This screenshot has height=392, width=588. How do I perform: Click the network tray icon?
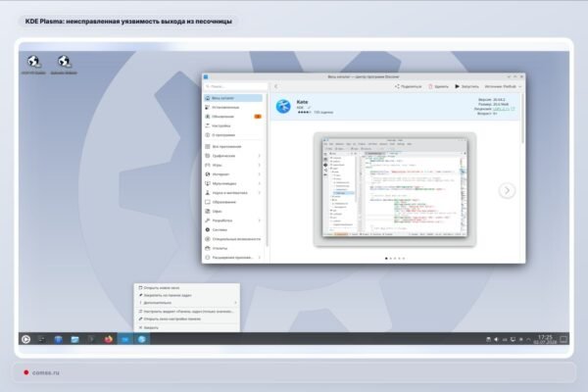pyautogui.click(x=513, y=339)
